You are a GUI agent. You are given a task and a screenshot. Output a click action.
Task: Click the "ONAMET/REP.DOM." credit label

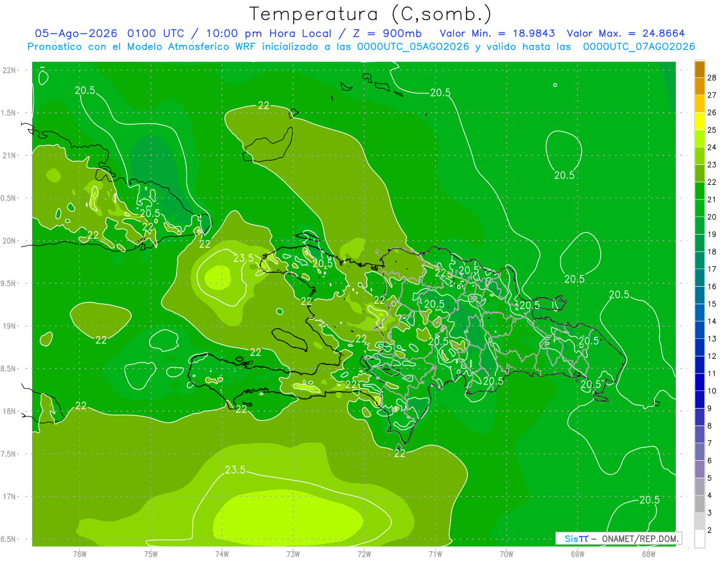641,538
